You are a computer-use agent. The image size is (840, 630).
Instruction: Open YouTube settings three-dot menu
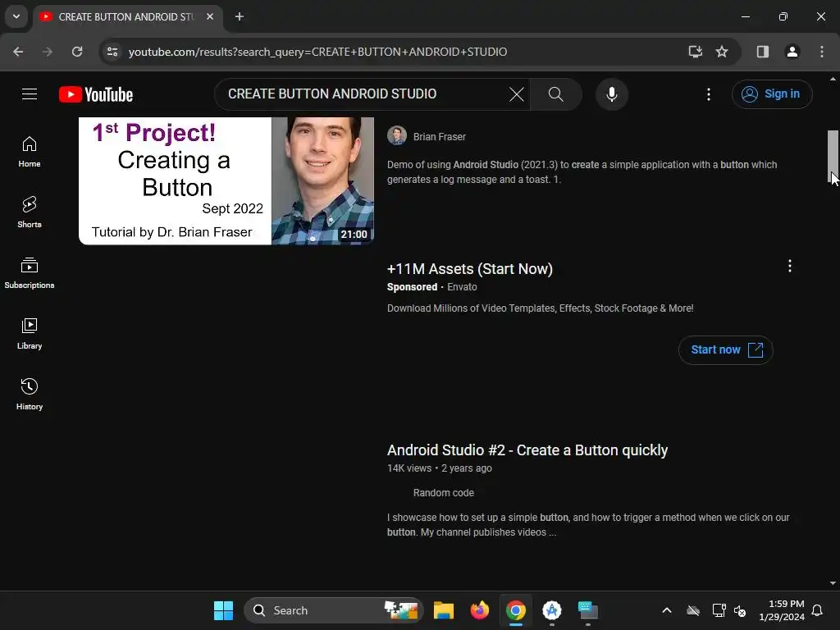pyautogui.click(x=708, y=94)
